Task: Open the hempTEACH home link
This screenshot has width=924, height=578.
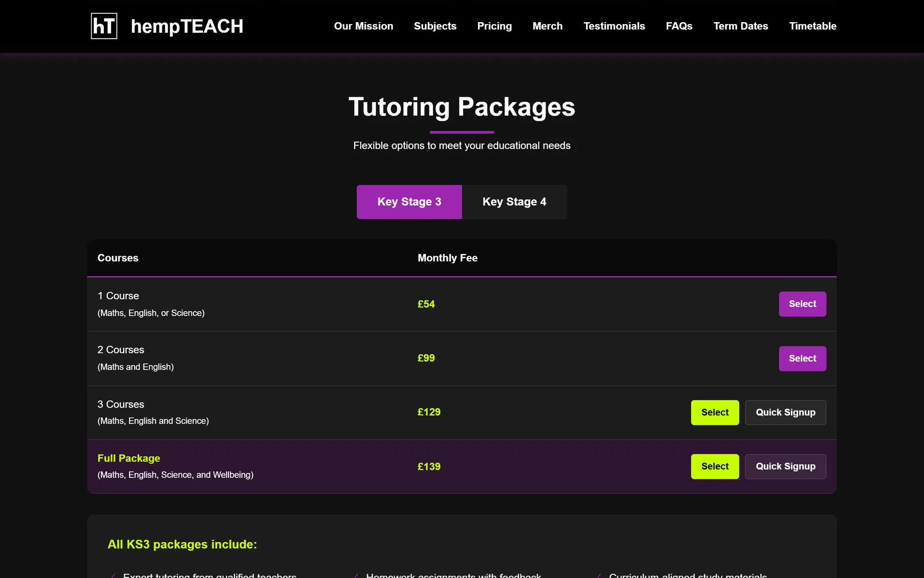Action: click(x=187, y=26)
